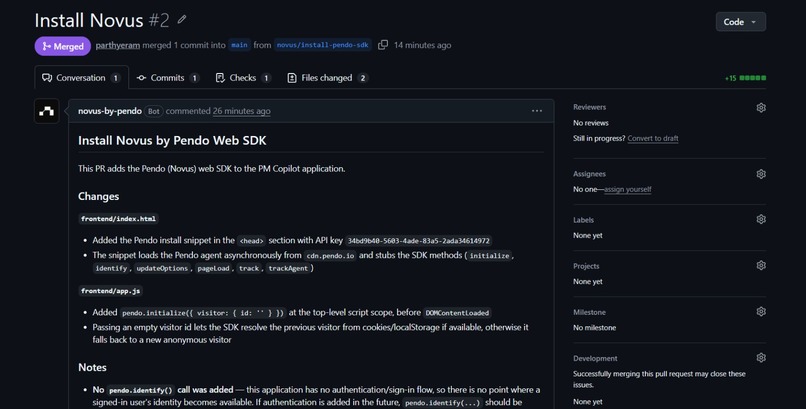The height and width of the screenshot is (409, 806).
Task: Select the API key code text
Action: pos(418,241)
